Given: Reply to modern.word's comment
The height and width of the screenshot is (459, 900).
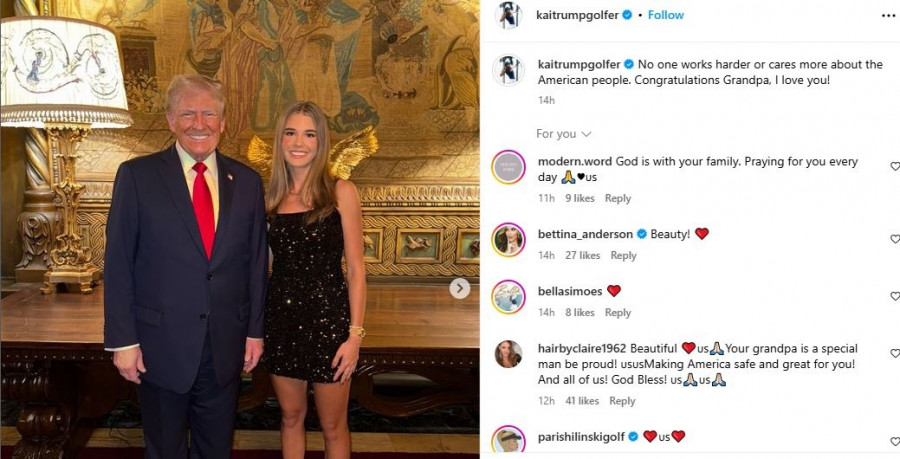Looking at the screenshot, I should click(617, 198).
